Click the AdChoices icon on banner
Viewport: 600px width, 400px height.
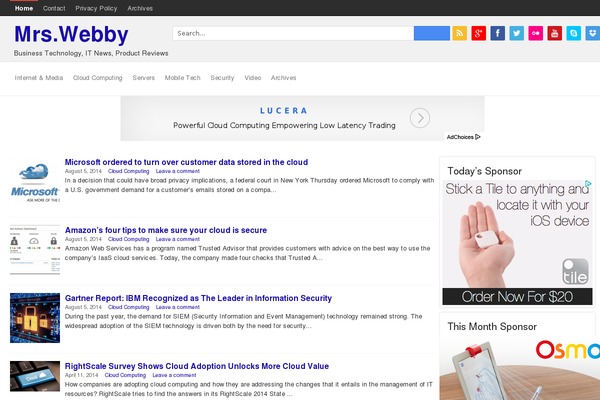click(x=463, y=137)
